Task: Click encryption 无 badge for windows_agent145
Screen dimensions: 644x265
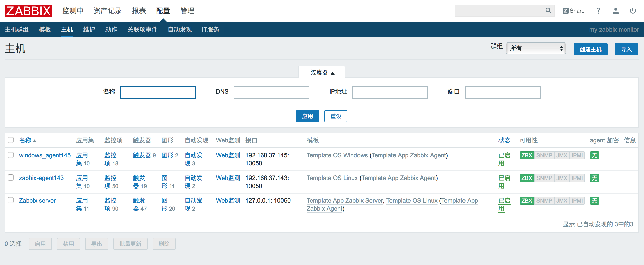Action: (594, 155)
